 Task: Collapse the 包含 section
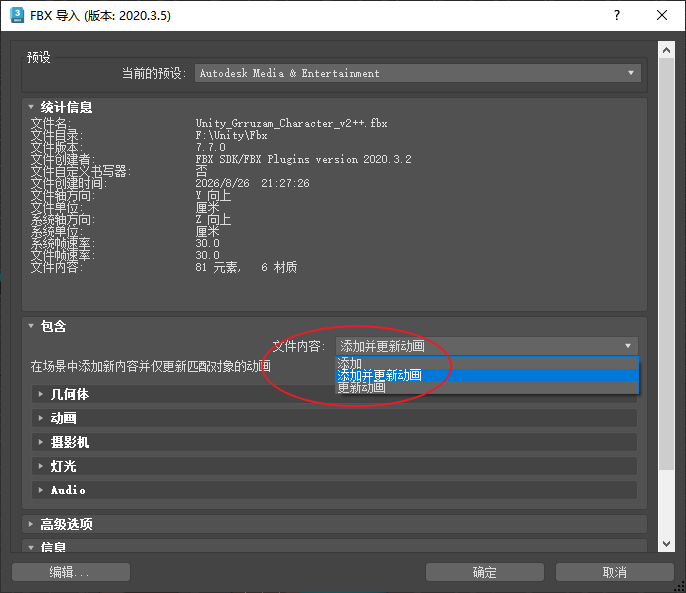click(31, 326)
